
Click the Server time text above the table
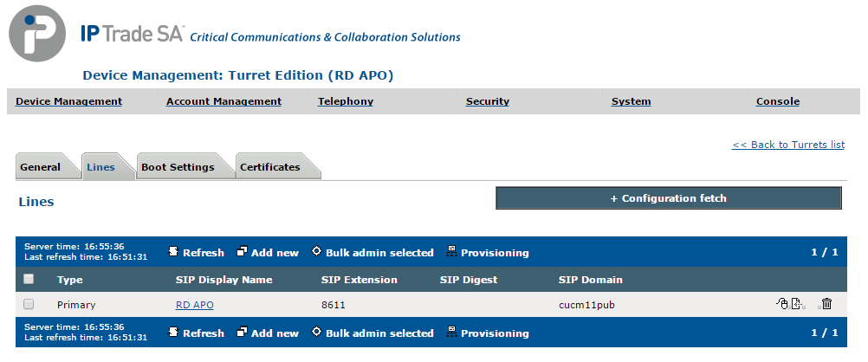[74, 246]
